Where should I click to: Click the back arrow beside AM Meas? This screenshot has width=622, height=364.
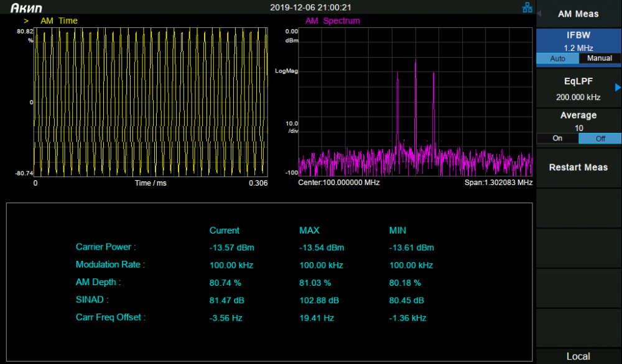tap(539, 14)
